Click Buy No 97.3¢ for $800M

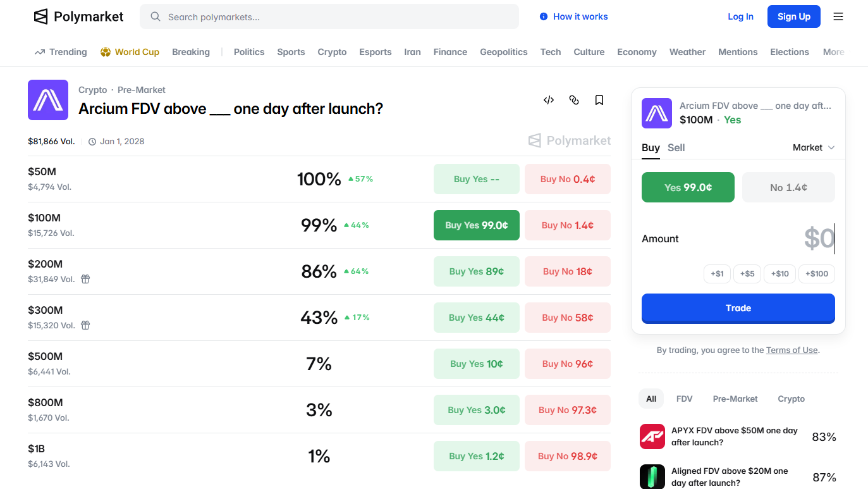click(x=568, y=410)
